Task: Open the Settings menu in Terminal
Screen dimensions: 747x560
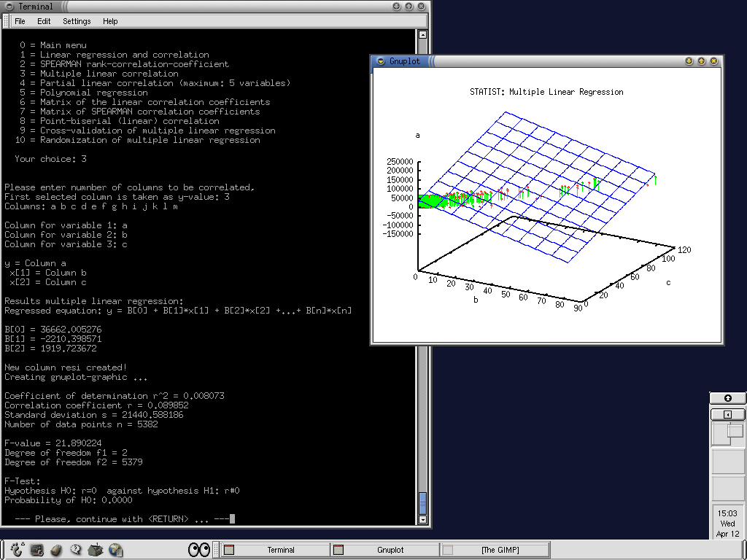Action: click(x=77, y=21)
